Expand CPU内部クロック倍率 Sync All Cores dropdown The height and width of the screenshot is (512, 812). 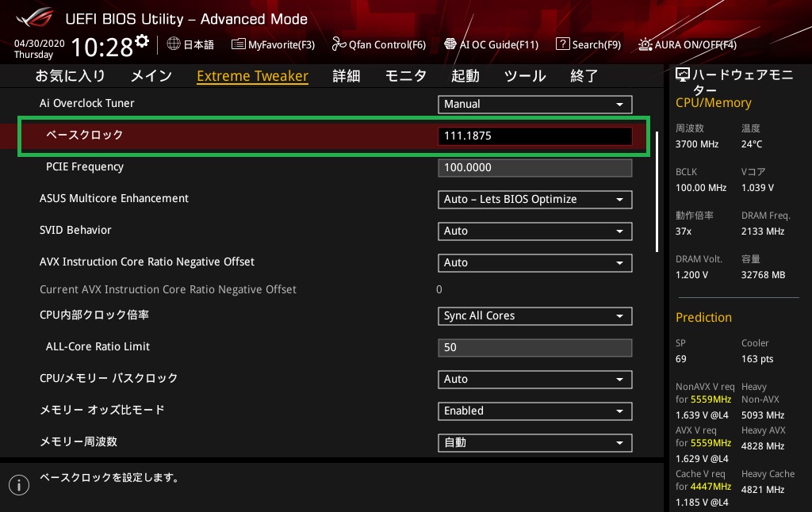coord(535,315)
